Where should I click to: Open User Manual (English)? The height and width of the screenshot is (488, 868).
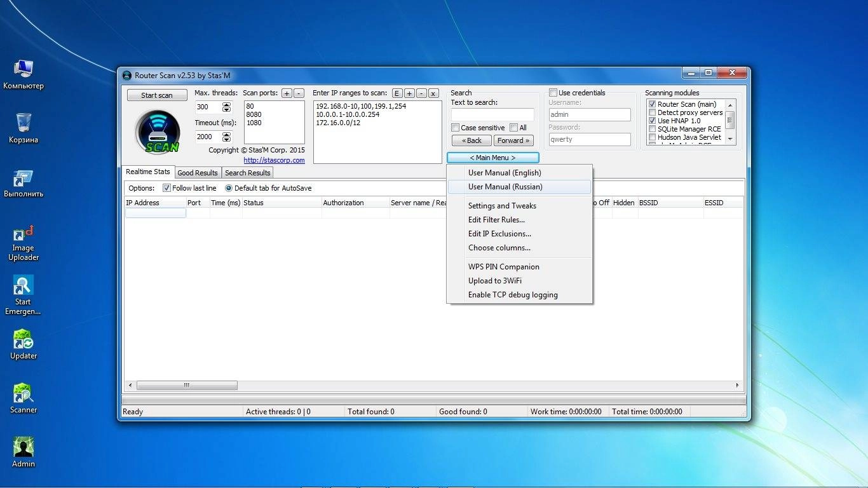(519, 173)
